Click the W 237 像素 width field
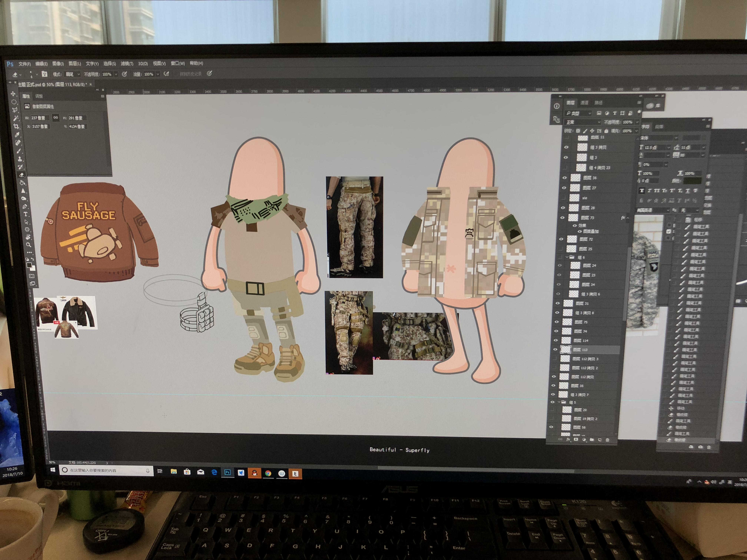This screenshot has height=560, width=747. [x=40, y=118]
